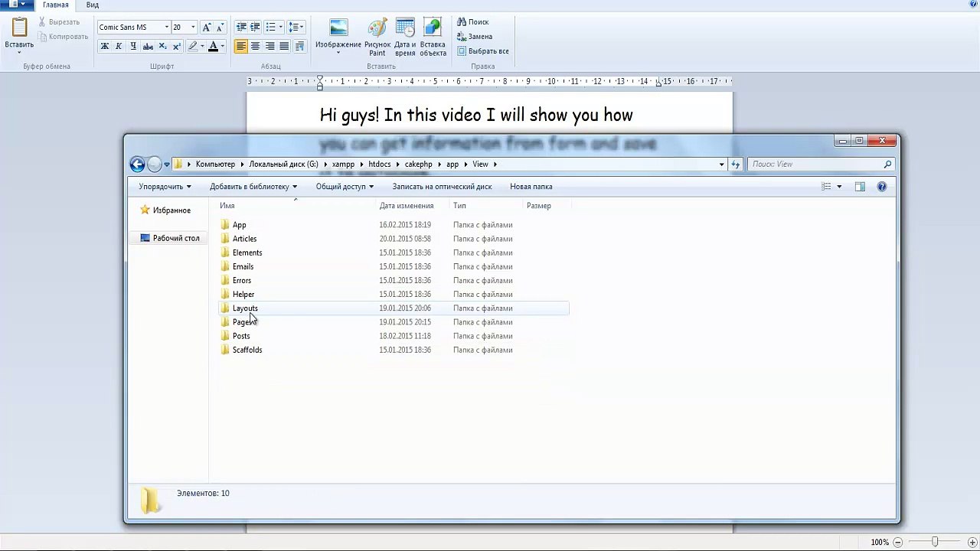Enable left text alignment

point(240,47)
